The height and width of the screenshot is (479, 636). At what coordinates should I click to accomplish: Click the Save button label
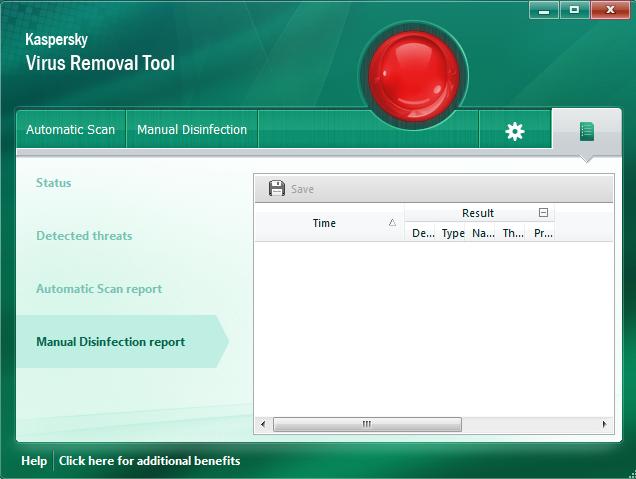click(x=302, y=189)
